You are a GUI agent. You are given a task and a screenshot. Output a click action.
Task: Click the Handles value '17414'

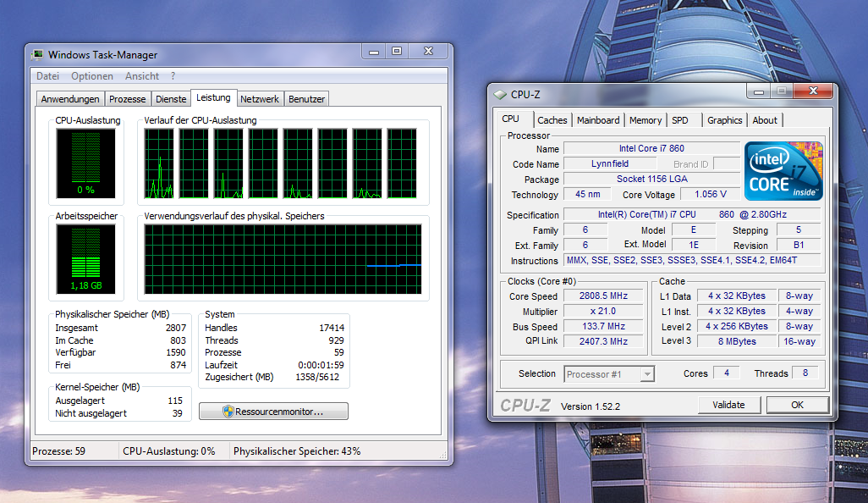(332, 328)
